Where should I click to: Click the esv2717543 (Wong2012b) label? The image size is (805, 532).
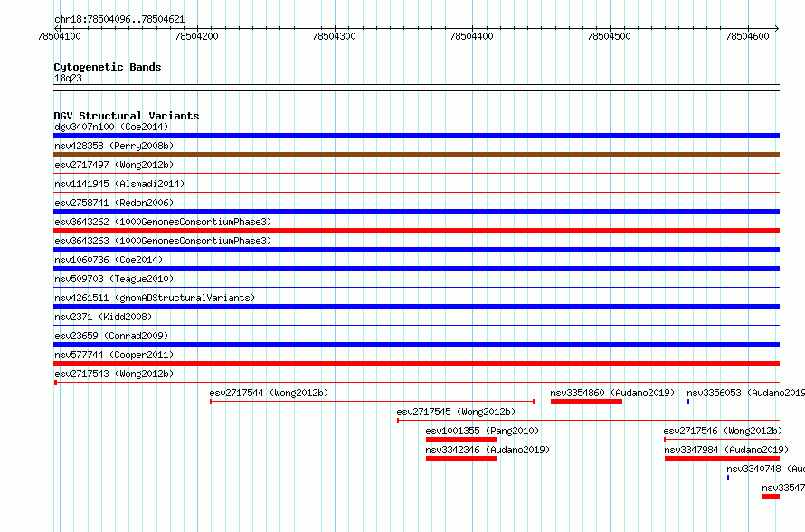114,374
